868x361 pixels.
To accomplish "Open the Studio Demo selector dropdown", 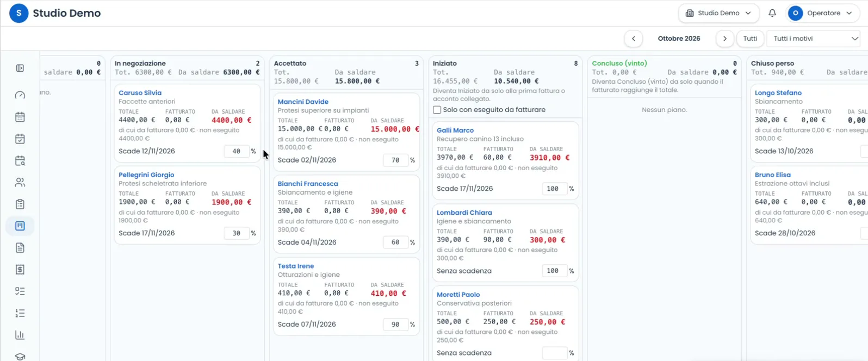I will coord(718,13).
